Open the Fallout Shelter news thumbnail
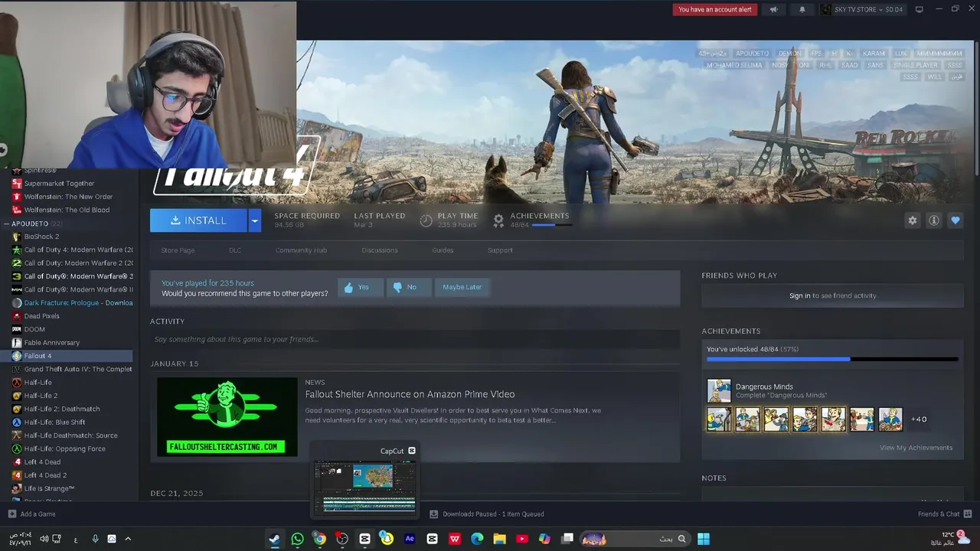Viewport: 980px width, 551px height. point(227,417)
